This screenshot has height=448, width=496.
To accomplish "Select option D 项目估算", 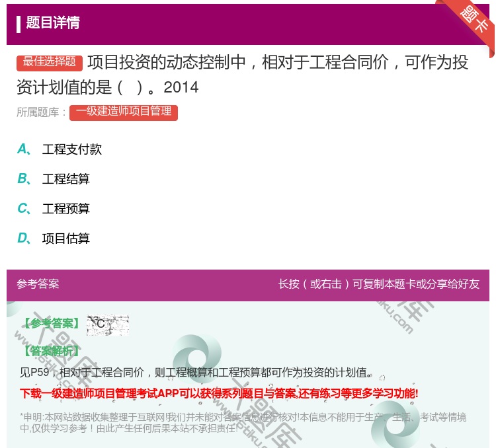I will point(54,239).
